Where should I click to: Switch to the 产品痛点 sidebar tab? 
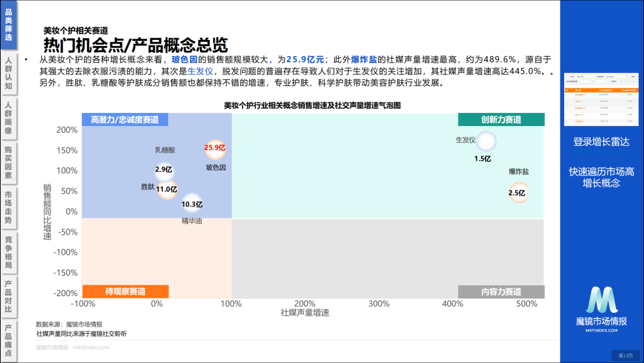coord(8,340)
